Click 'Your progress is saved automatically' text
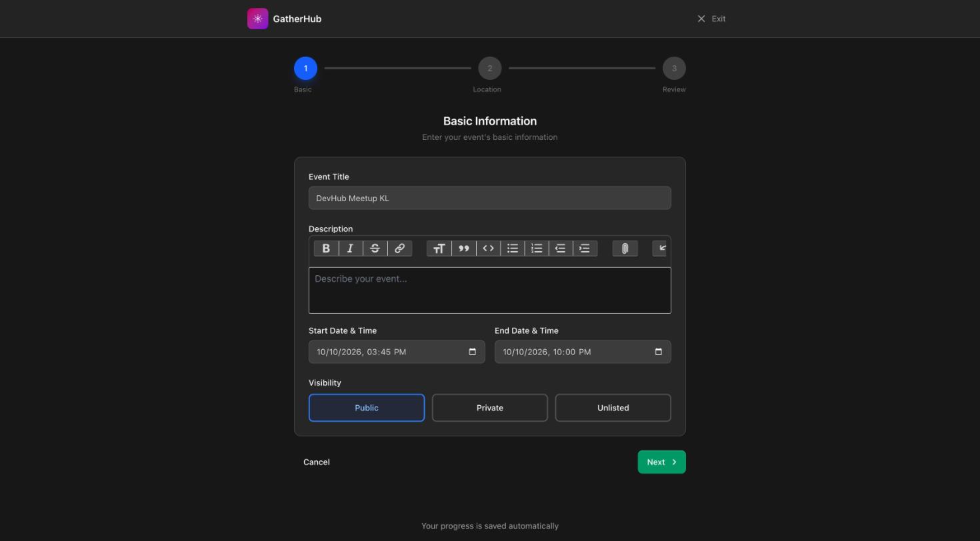The height and width of the screenshot is (541, 980). click(x=490, y=526)
